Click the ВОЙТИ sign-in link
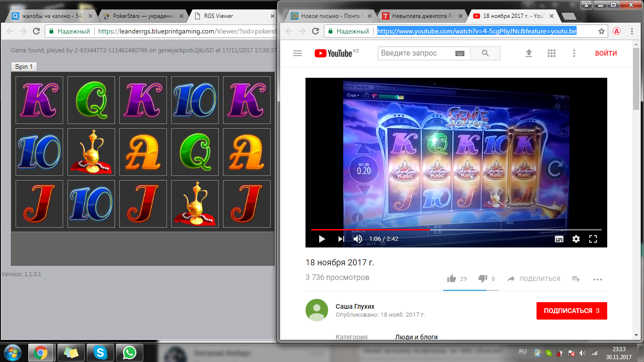Image resolution: width=644 pixels, height=362 pixels. (x=606, y=53)
